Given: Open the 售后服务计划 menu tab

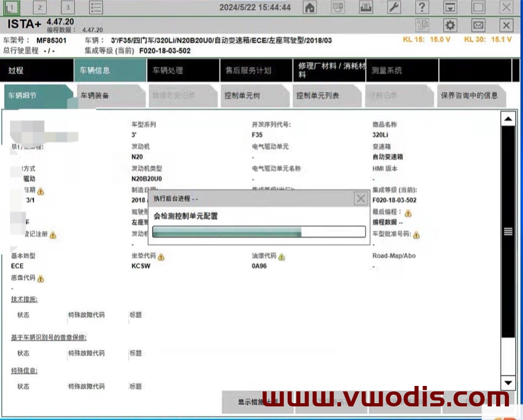Looking at the screenshot, I should 256,70.
